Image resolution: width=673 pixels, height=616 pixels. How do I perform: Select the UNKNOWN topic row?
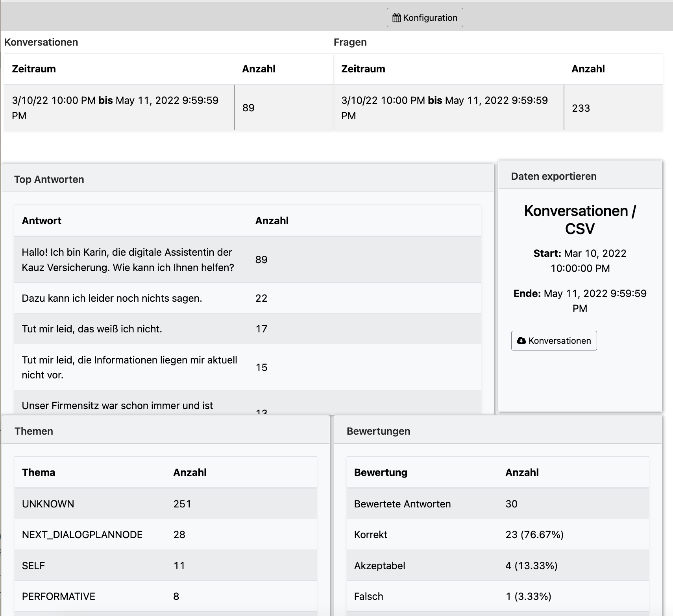(166, 504)
